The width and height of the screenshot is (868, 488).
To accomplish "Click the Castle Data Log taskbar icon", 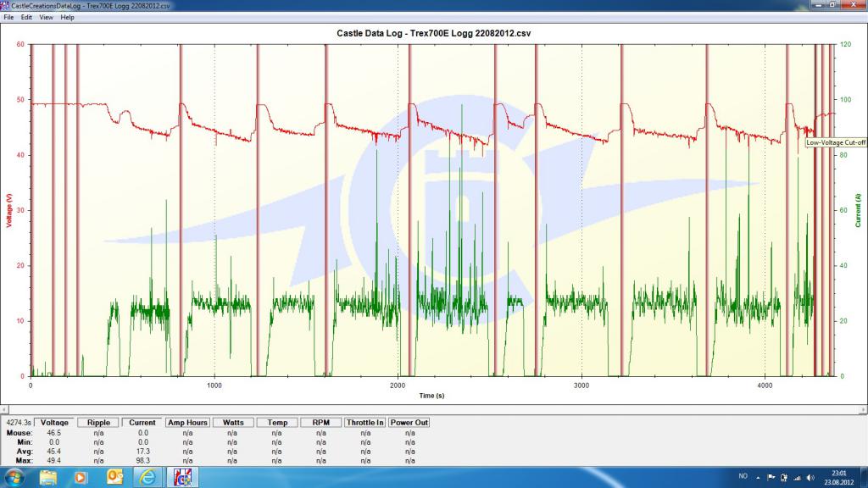I will (x=181, y=477).
